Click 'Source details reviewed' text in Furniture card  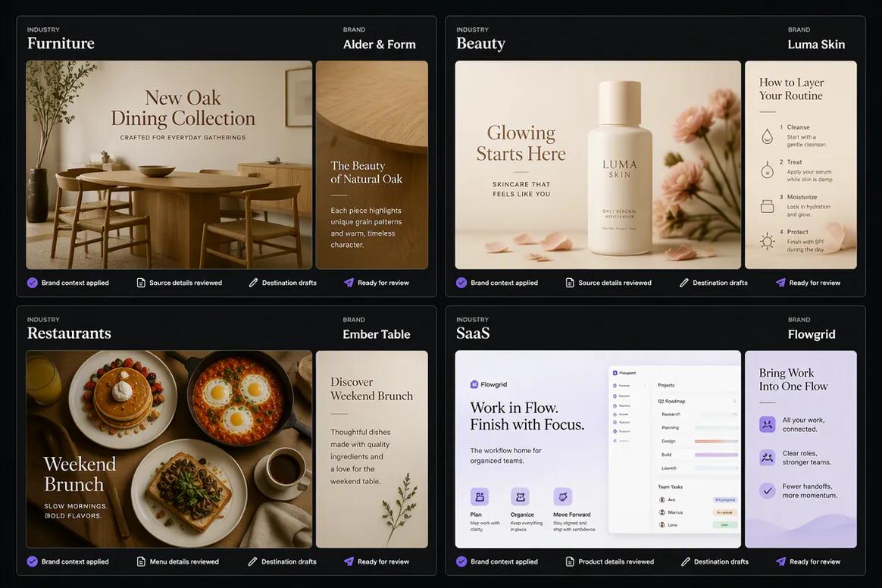(x=186, y=283)
